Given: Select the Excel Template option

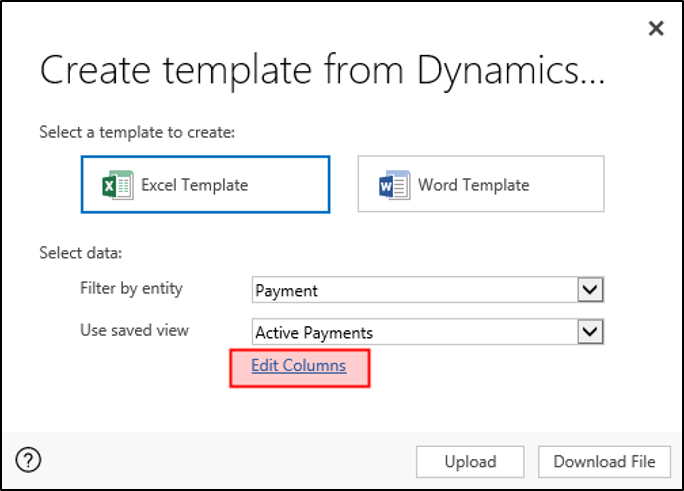Looking at the screenshot, I should [x=205, y=184].
